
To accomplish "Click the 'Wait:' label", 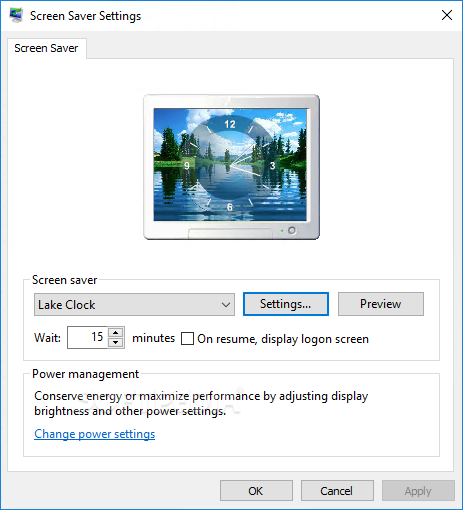I will click(47, 338).
